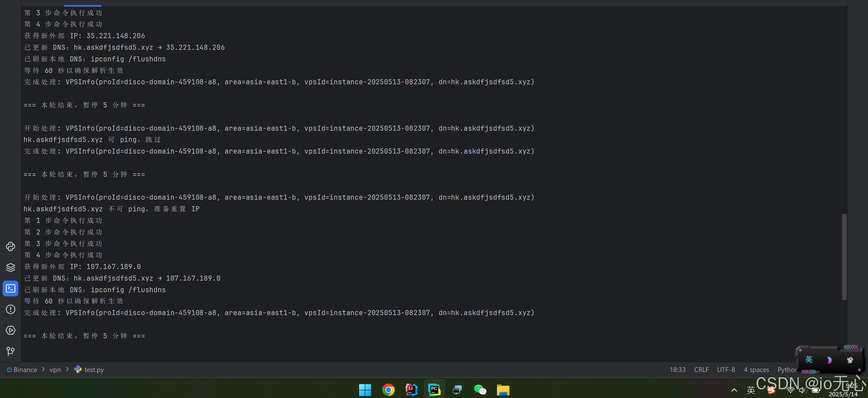The width and height of the screenshot is (868, 398).
Task: Open the Python Packages layers icon
Action: (x=10, y=268)
